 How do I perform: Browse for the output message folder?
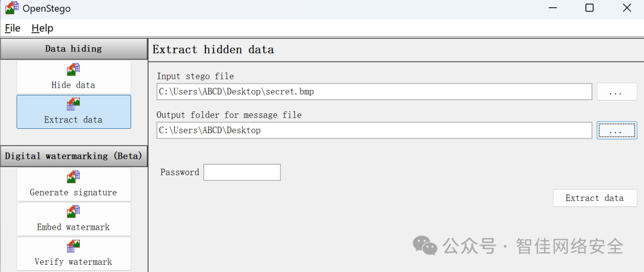point(617,130)
